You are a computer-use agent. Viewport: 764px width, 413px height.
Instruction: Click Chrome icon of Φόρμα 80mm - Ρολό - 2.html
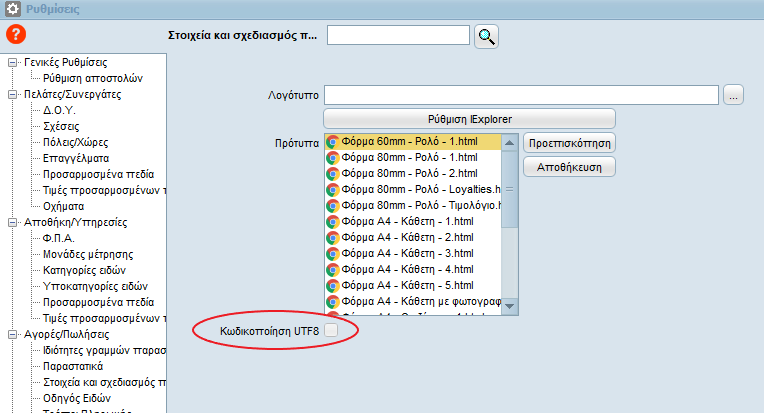point(333,174)
